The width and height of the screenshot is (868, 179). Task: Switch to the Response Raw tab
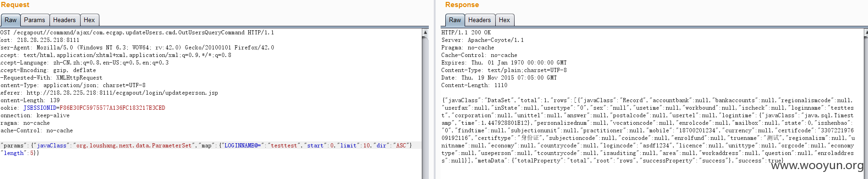tap(455, 20)
